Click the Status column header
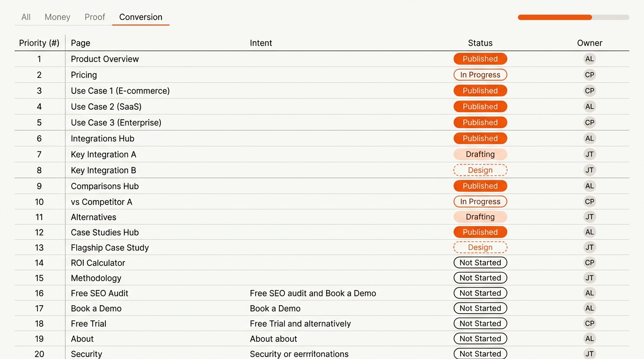The height and width of the screenshot is (359, 644). [x=480, y=43]
